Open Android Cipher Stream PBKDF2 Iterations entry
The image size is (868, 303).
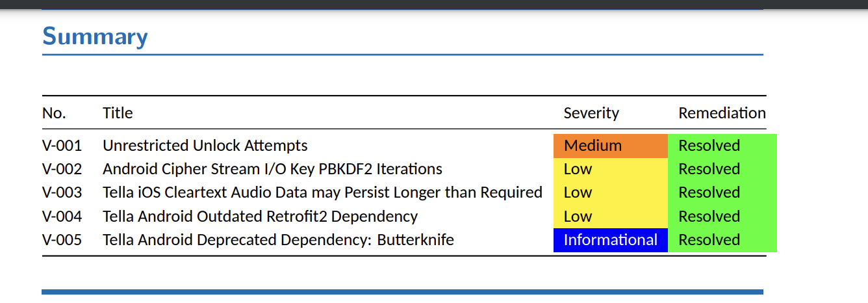(272, 169)
